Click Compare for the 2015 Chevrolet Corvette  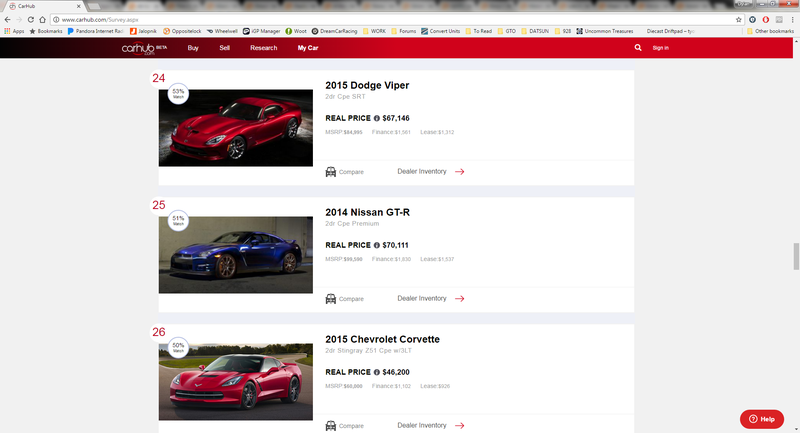(344, 426)
